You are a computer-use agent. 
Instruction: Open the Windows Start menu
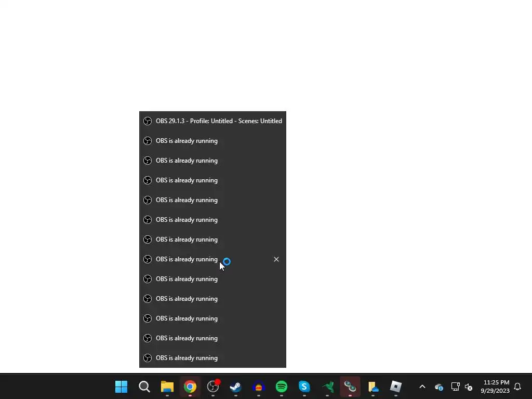(x=121, y=387)
